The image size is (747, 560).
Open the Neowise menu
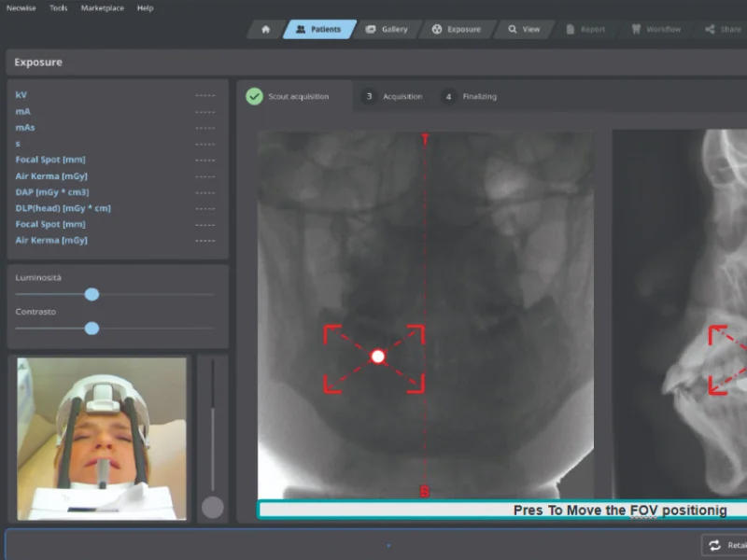(21, 8)
